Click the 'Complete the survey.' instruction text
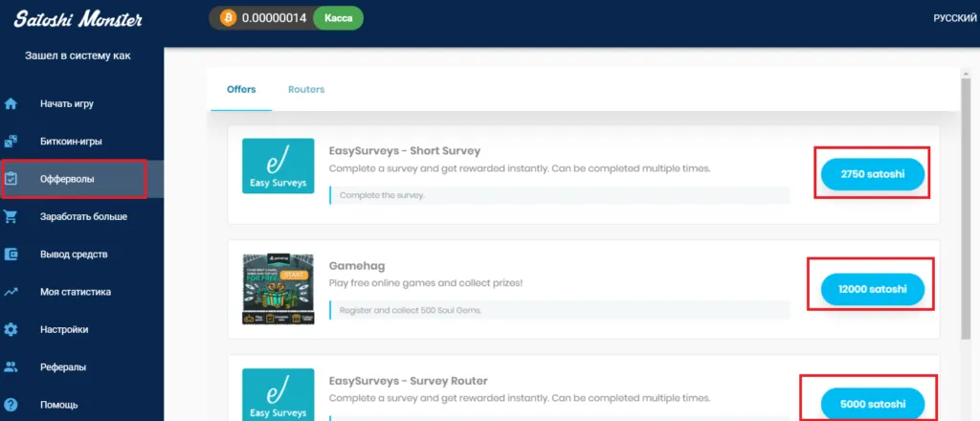Image resolution: width=980 pixels, height=421 pixels. click(382, 195)
